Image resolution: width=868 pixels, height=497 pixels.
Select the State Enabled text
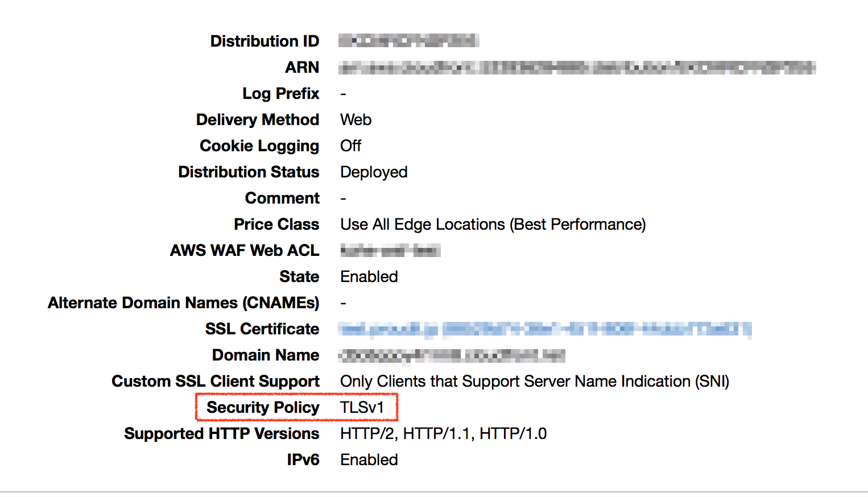[x=369, y=276]
